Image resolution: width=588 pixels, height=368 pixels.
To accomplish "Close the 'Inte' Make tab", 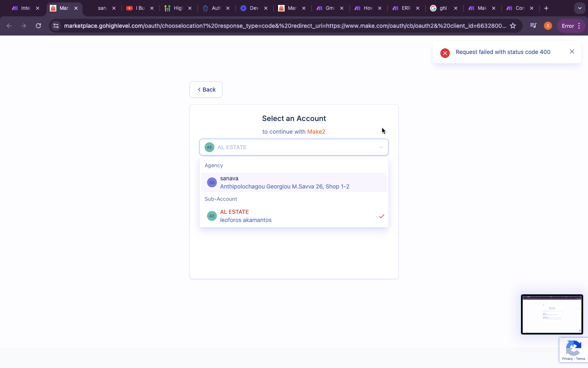I will (38, 8).
